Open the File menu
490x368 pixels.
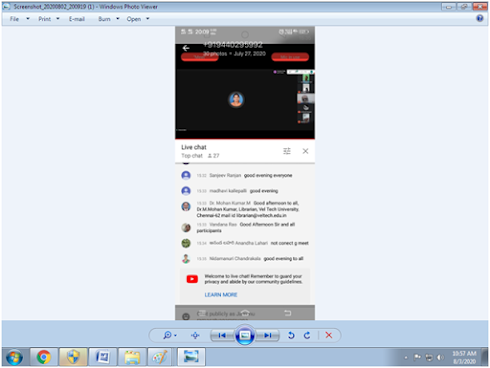click(14, 19)
